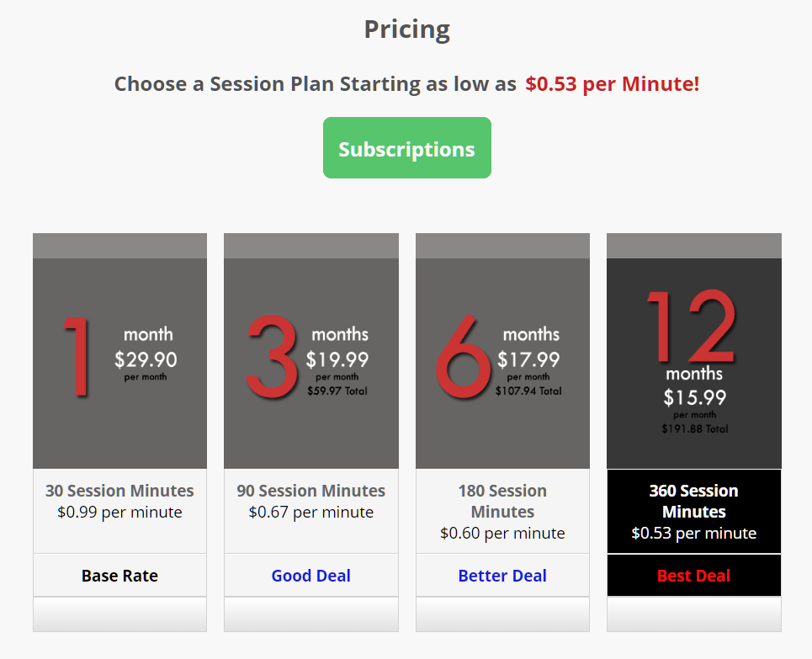The image size is (812, 659).
Task: Select the 6 months plan image
Action: click(503, 351)
